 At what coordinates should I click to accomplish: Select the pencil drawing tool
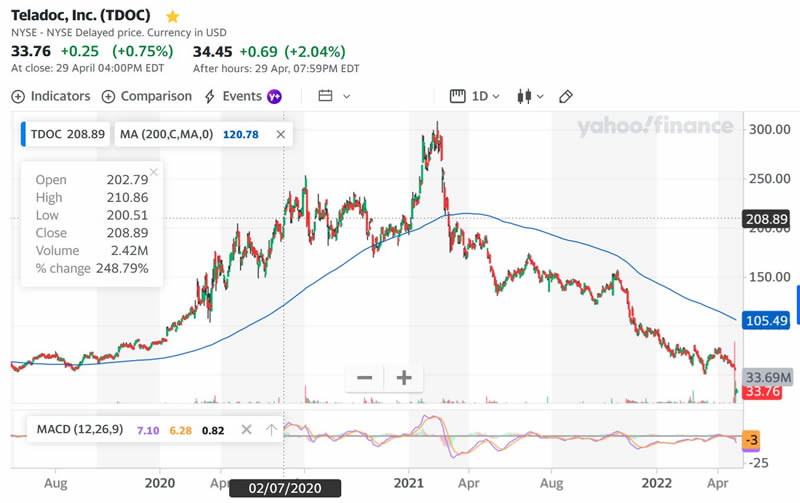click(566, 96)
